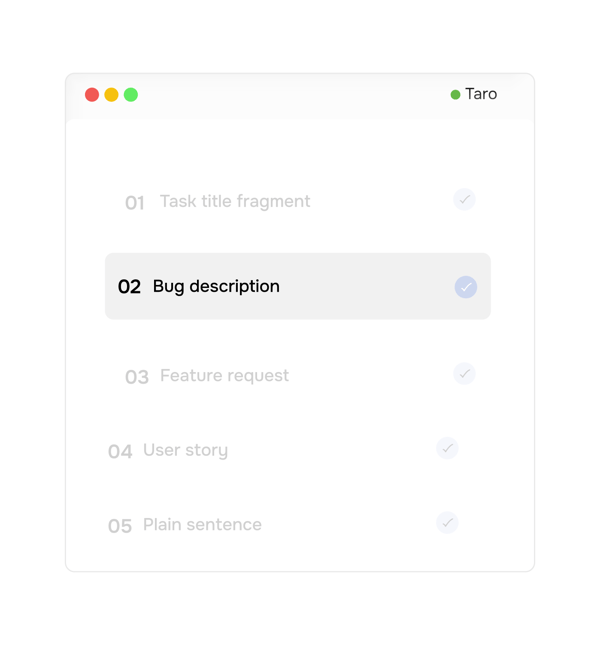Toggle the checkmark for Feature request

coord(464,374)
